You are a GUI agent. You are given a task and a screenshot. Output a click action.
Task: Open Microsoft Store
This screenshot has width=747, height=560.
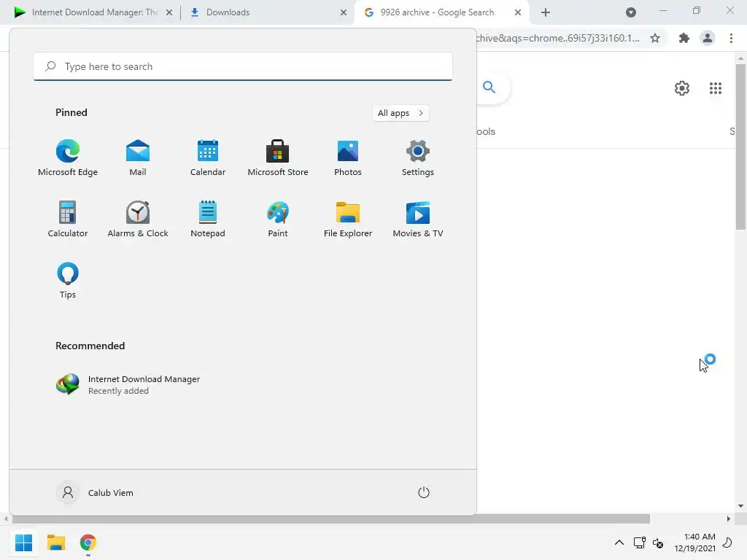pos(278,157)
